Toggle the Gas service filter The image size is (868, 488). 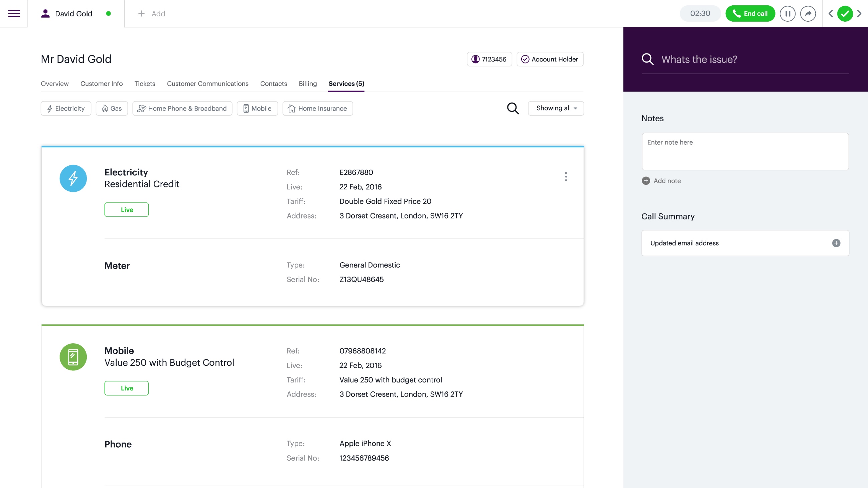coord(112,108)
